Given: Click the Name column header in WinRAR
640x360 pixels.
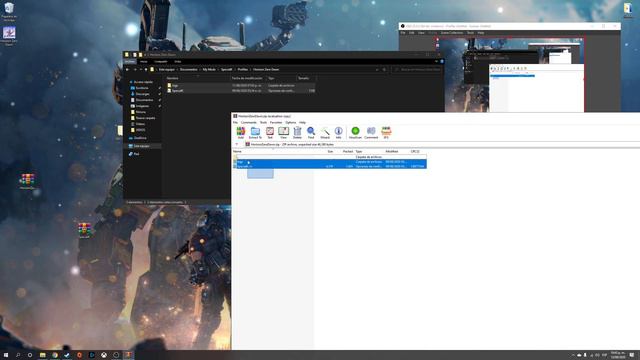Looking at the screenshot, I should click(237, 151).
